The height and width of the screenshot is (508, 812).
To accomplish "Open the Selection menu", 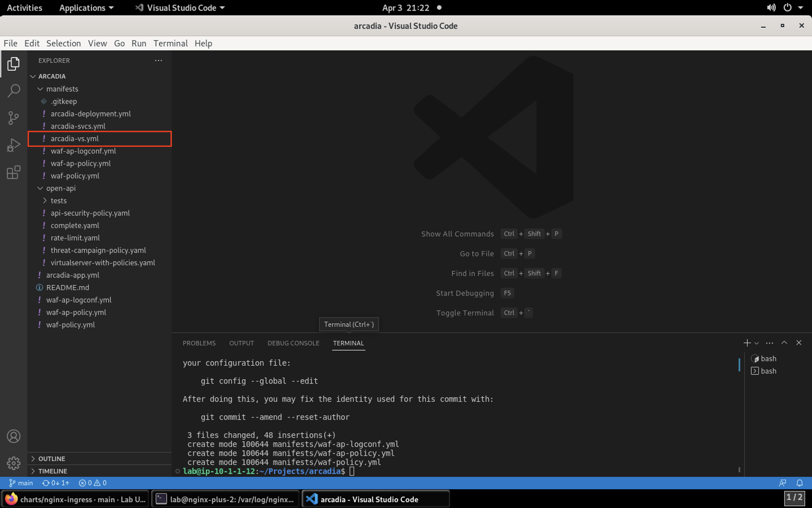I will pyautogui.click(x=63, y=43).
